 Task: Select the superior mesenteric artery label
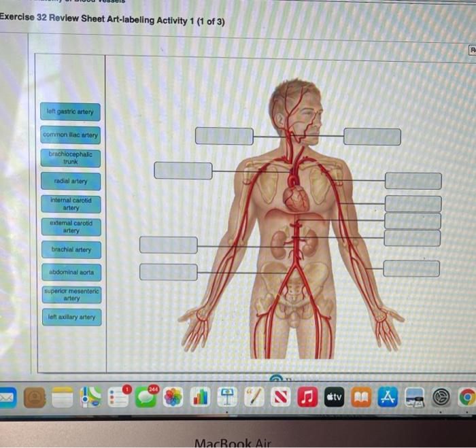pos(71,294)
